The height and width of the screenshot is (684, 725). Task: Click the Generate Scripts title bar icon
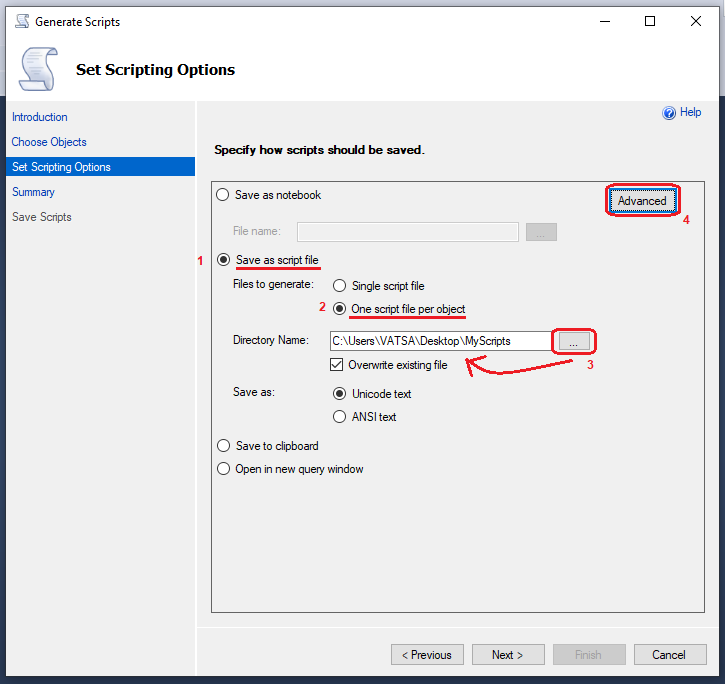22,21
